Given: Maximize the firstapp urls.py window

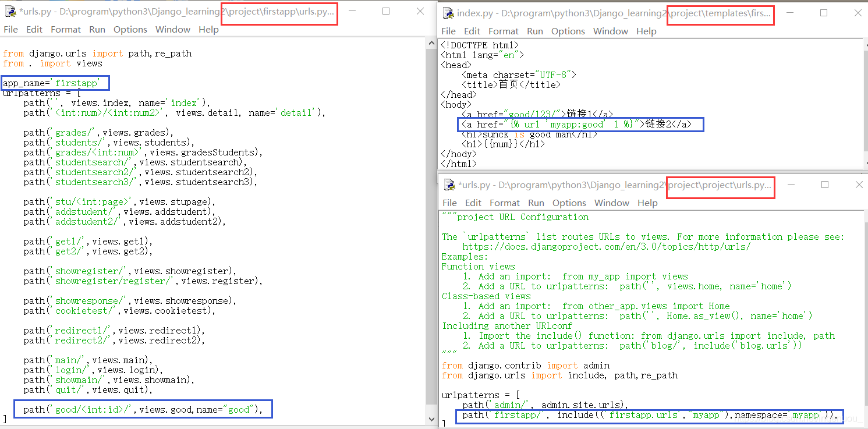Looking at the screenshot, I should 386,11.
